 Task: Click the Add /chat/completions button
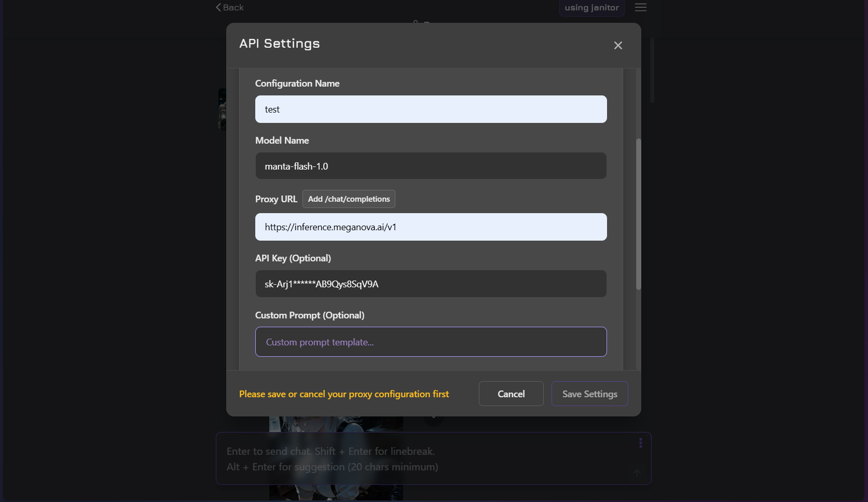tap(349, 199)
